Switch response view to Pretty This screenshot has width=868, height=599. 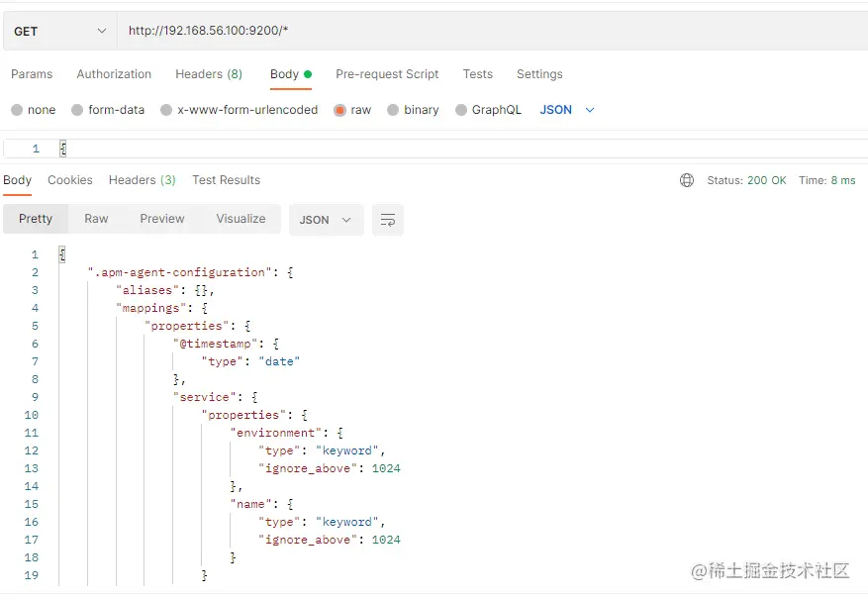36,219
